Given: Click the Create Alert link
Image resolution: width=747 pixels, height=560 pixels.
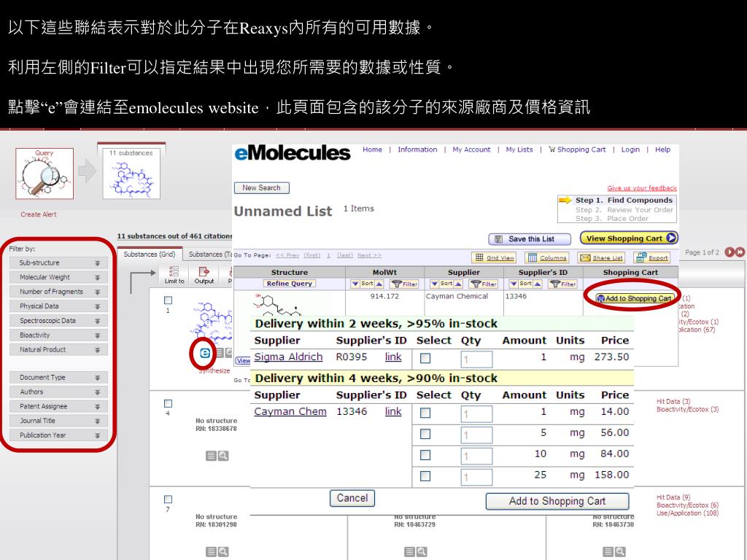Looking at the screenshot, I should (39, 214).
